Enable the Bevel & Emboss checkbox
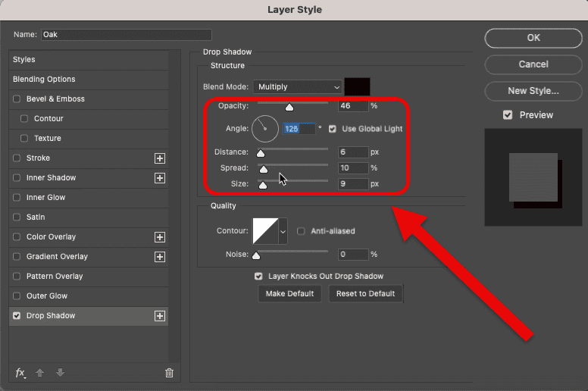Screen dimensions: 588x391 [17, 99]
